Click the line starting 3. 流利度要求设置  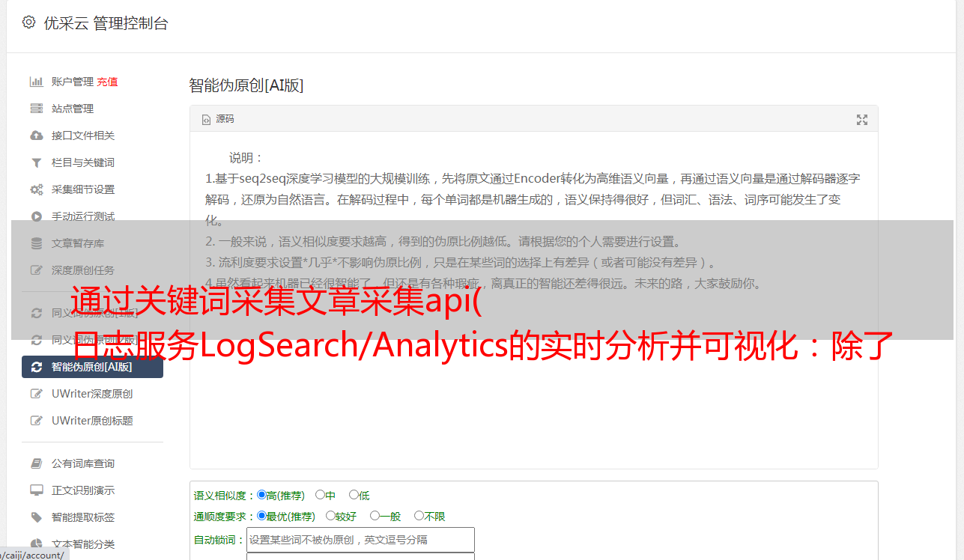click(461, 263)
